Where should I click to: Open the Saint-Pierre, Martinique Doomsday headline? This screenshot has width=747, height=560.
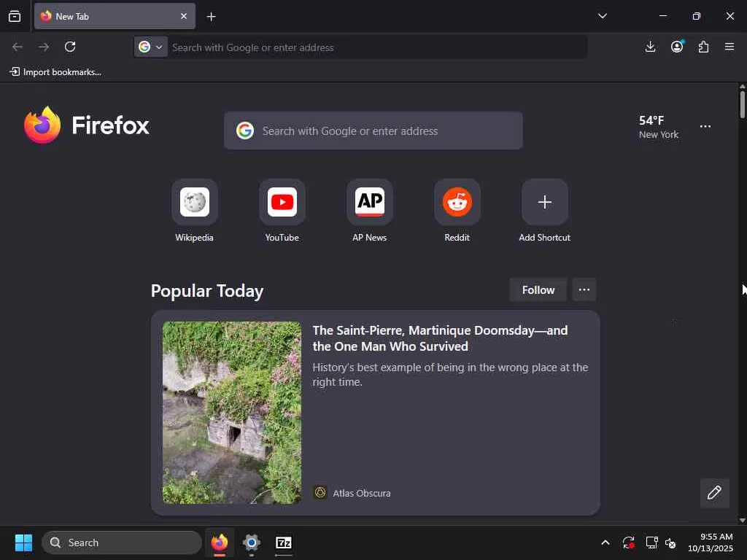[440, 338]
